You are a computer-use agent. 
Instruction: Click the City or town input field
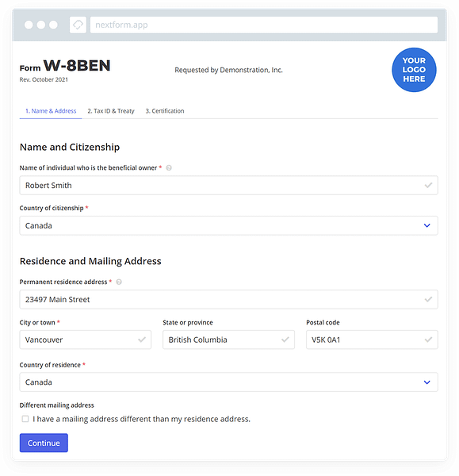(86, 340)
